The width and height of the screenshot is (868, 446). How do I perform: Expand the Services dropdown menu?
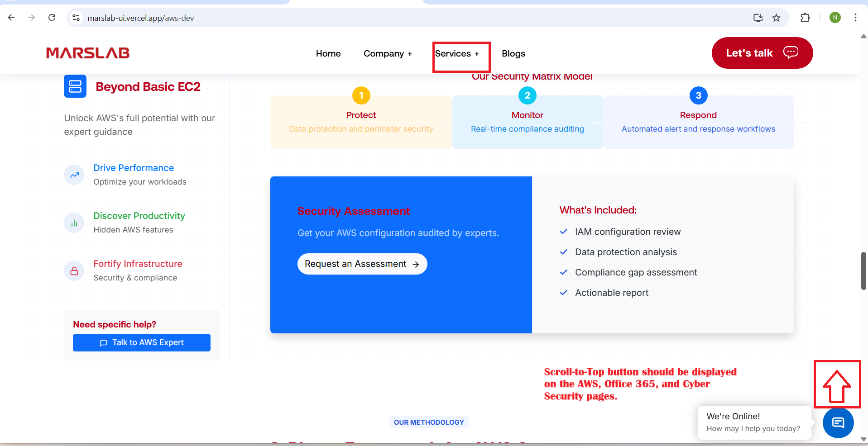(x=457, y=54)
